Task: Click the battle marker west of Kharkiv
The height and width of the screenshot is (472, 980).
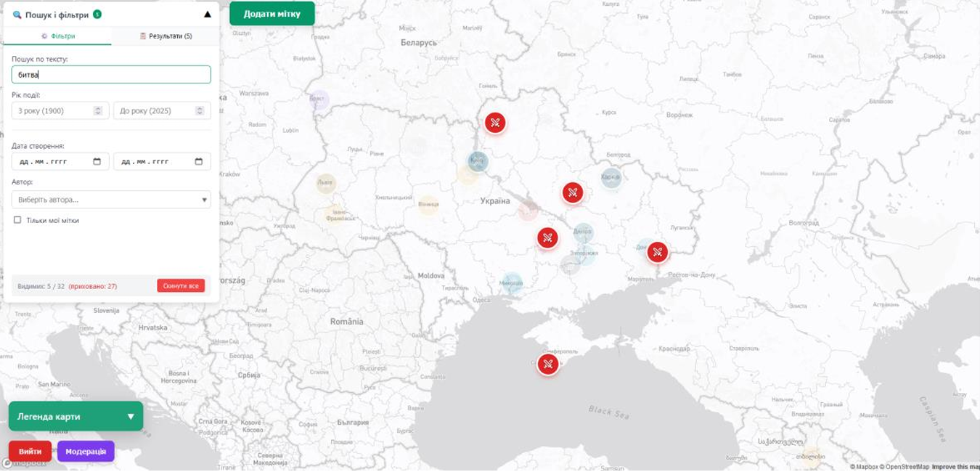Action: pyautogui.click(x=572, y=192)
